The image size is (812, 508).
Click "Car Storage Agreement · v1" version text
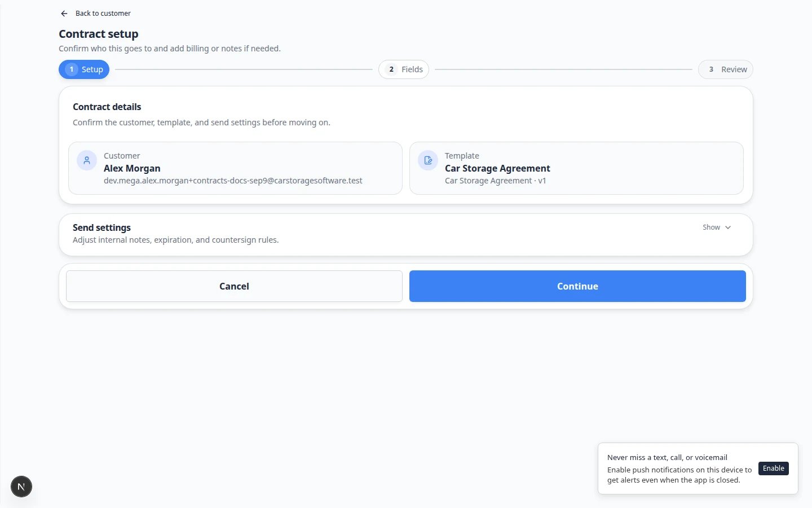click(x=496, y=181)
